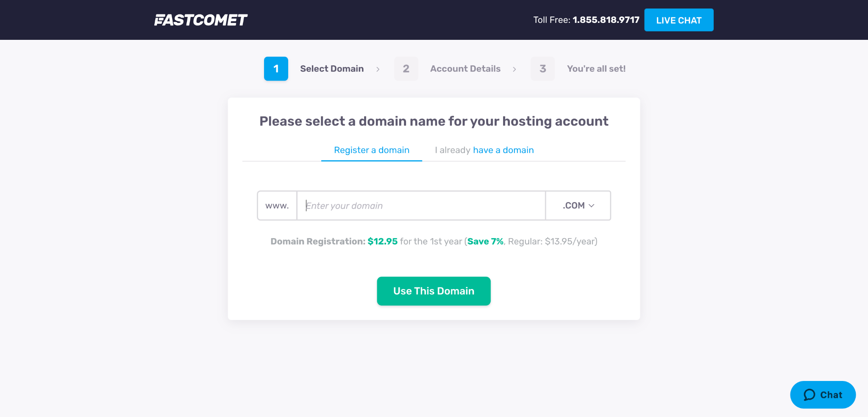Click the $12.95 domain price text
The image size is (868, 417).
(382, 242)
